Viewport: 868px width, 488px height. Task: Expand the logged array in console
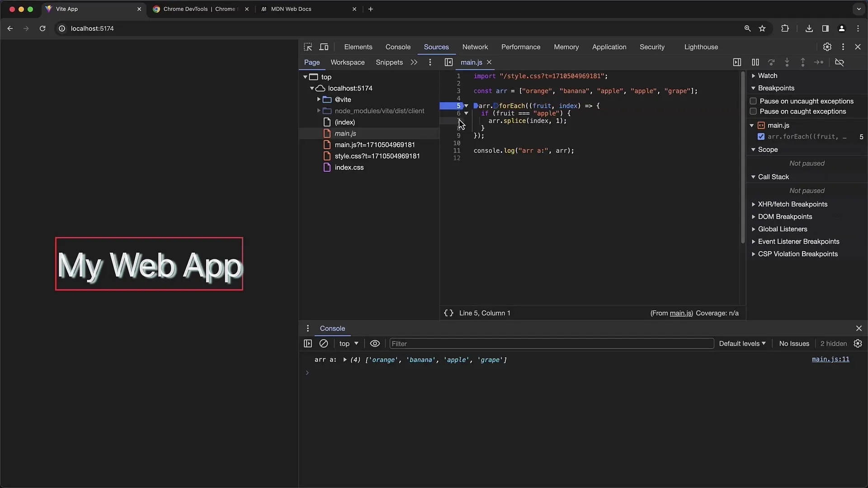pos(344,360)
